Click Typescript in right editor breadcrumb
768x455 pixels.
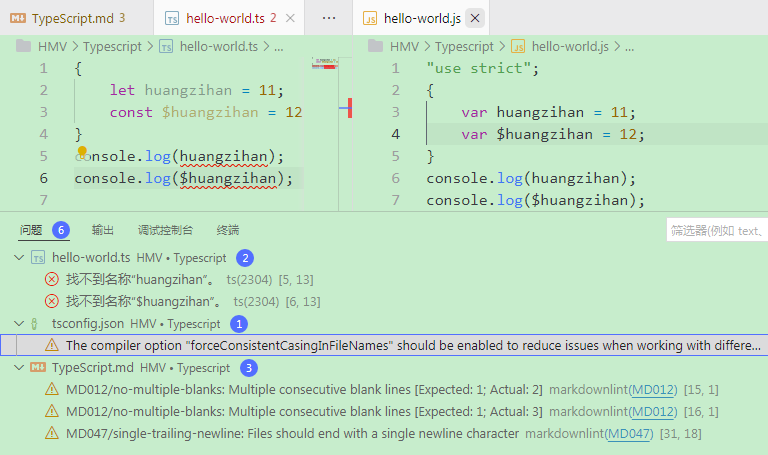coord(464,47)
